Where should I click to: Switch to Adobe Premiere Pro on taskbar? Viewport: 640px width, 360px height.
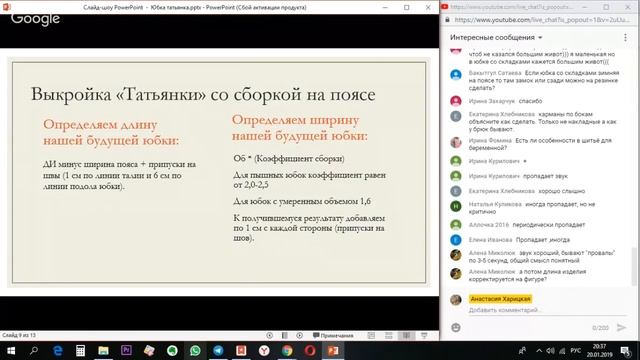pos(126,350)
